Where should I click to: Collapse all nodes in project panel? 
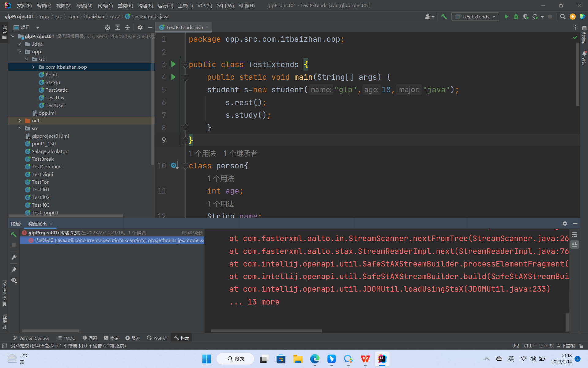[x=127, y=27]
